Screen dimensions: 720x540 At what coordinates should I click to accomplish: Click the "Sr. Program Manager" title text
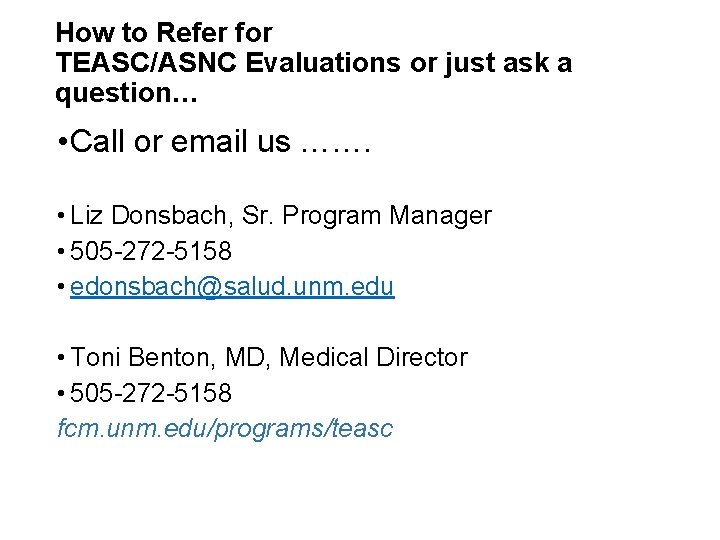click(366, 216)
